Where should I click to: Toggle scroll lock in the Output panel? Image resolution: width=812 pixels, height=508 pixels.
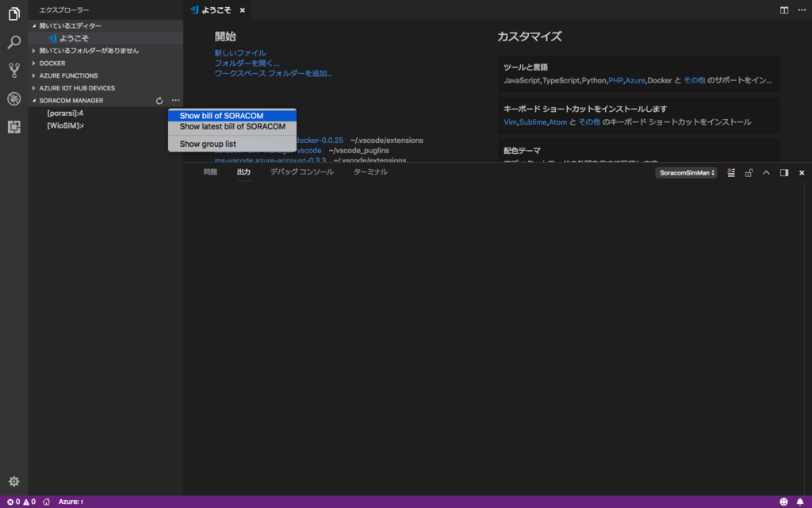(x=748, y=172)
